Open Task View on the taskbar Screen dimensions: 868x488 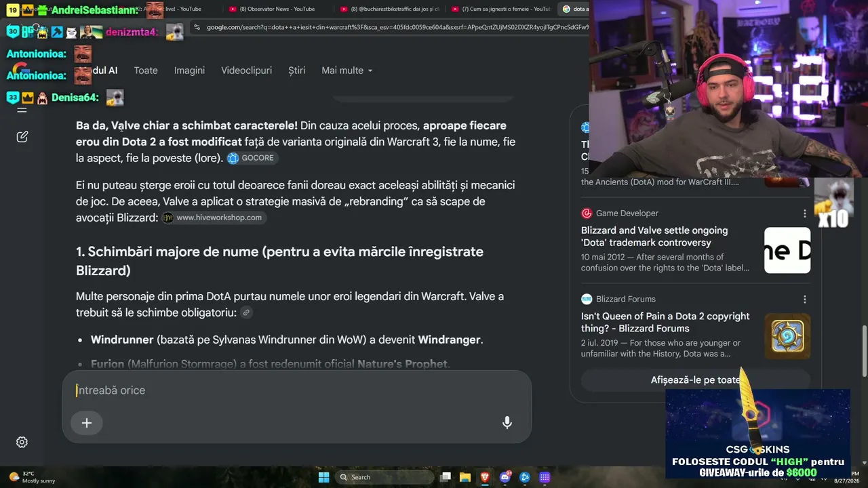(x=446, y=477)
